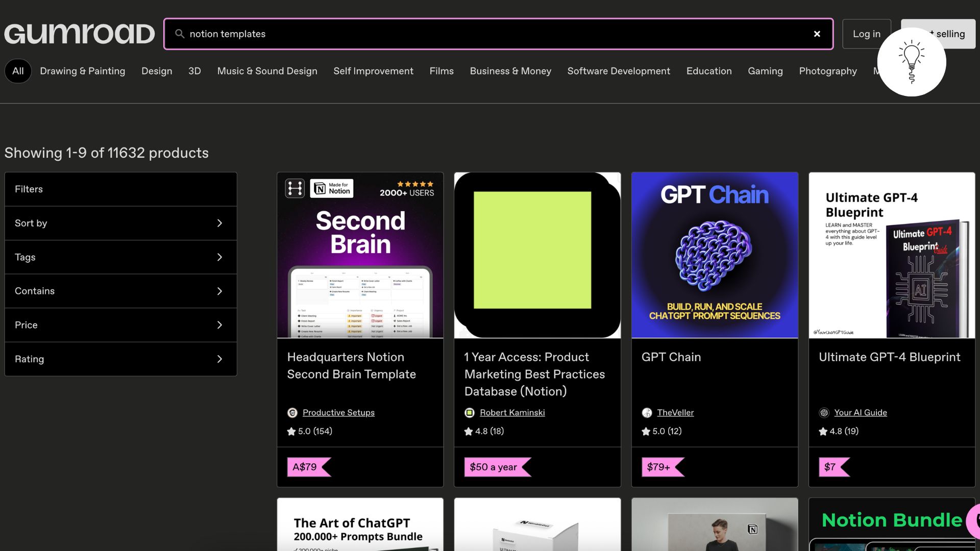
Task: Click Productive Setups avatar icon
Action: 292,413
